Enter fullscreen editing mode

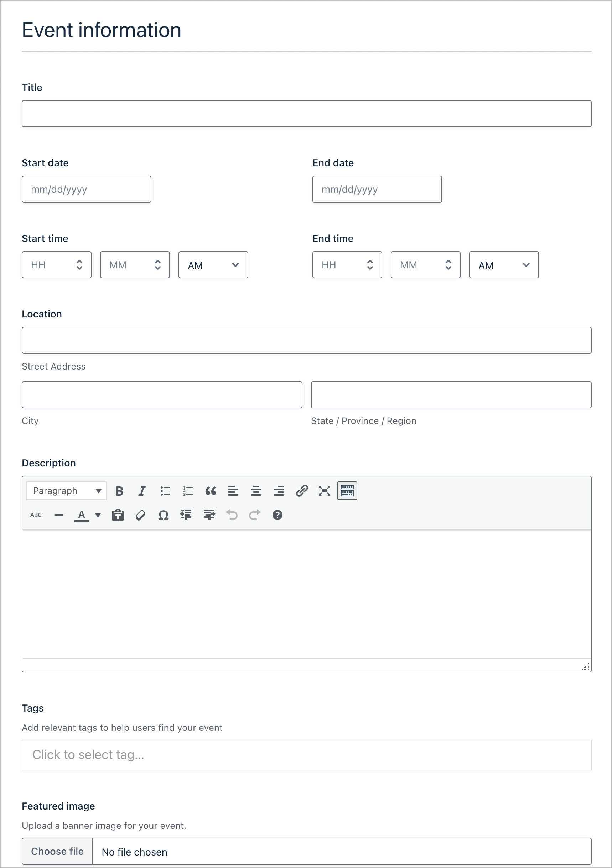click(324, 491)
